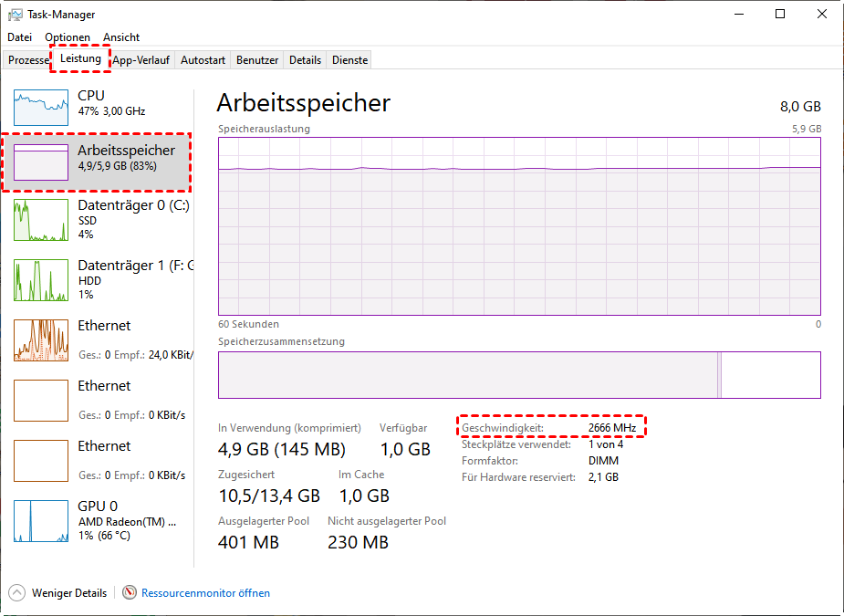
Task: Select the second Ethernet adapter graph icon
Action: pos(41,401)
